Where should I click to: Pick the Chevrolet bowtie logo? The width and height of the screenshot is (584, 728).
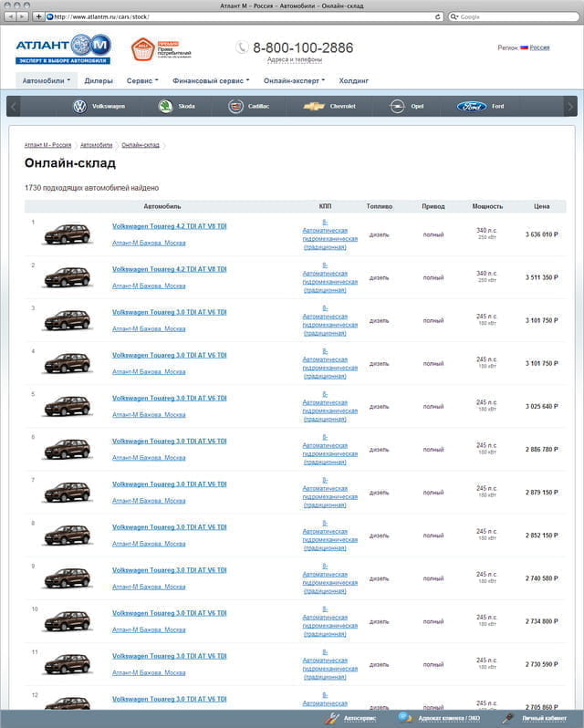coord(313,107)
